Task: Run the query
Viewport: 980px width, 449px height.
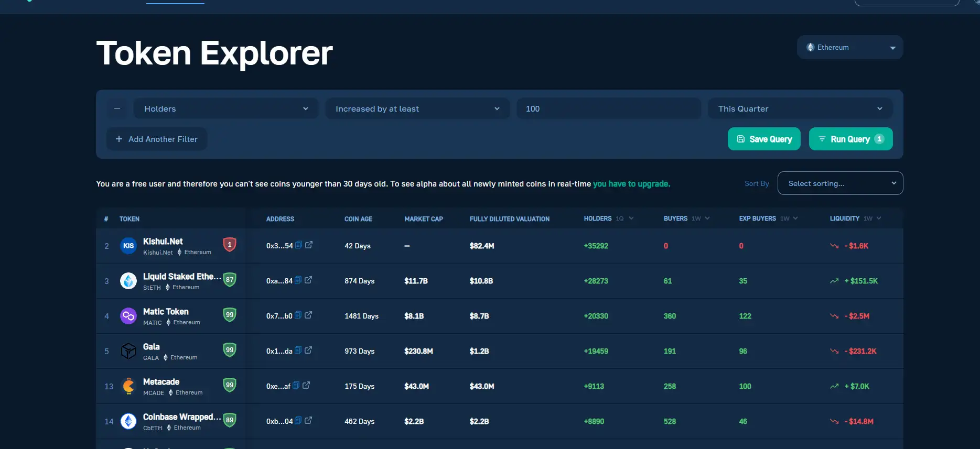Action: [850, 139]
